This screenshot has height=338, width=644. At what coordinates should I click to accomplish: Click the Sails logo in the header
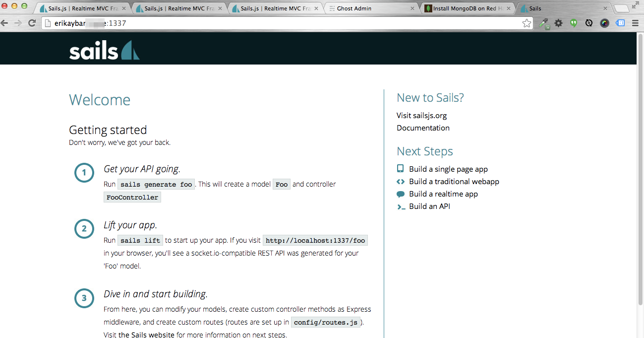tap(104, 50)
